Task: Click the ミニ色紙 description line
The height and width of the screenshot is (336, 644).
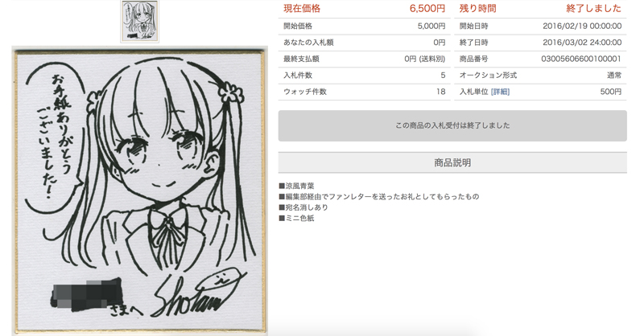Action: pos(296,219)
